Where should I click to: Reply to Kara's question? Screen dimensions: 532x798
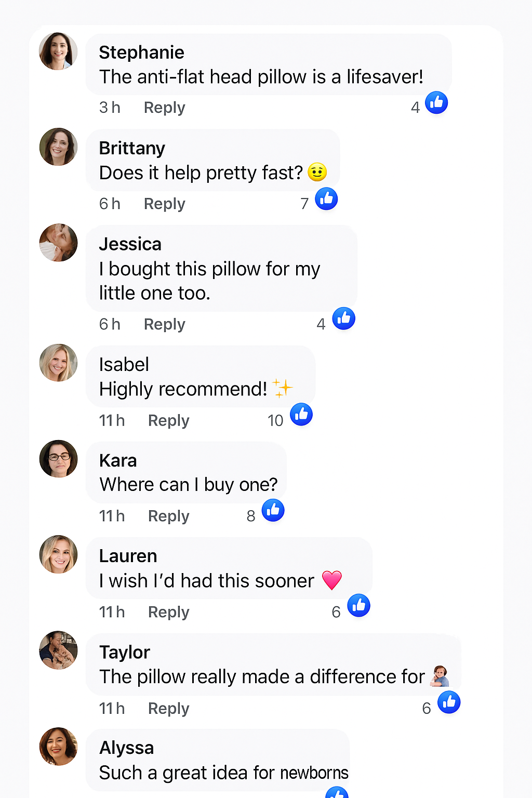168,516
